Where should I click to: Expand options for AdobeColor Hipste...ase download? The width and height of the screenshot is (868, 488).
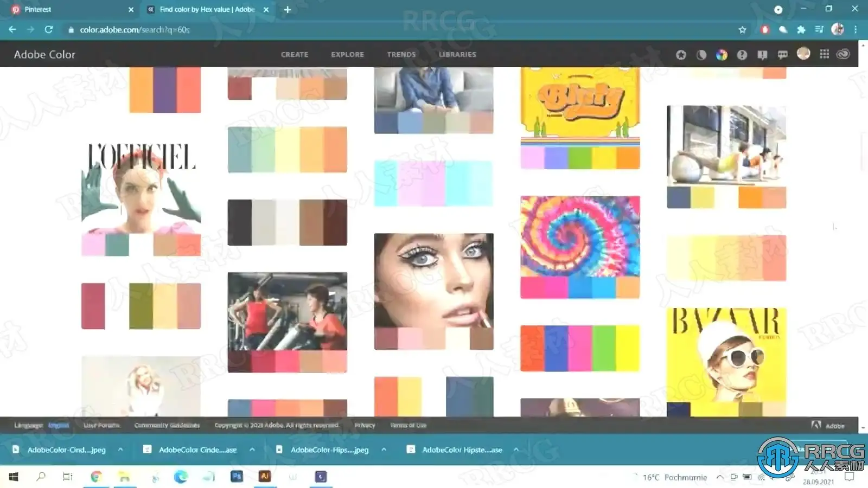(x=516, y=450)
